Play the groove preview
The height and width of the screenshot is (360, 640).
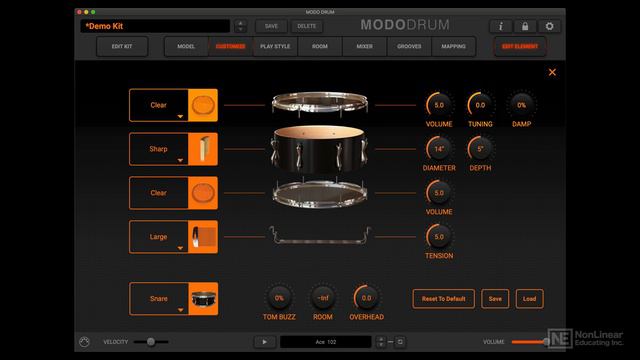tap(265, 342)
